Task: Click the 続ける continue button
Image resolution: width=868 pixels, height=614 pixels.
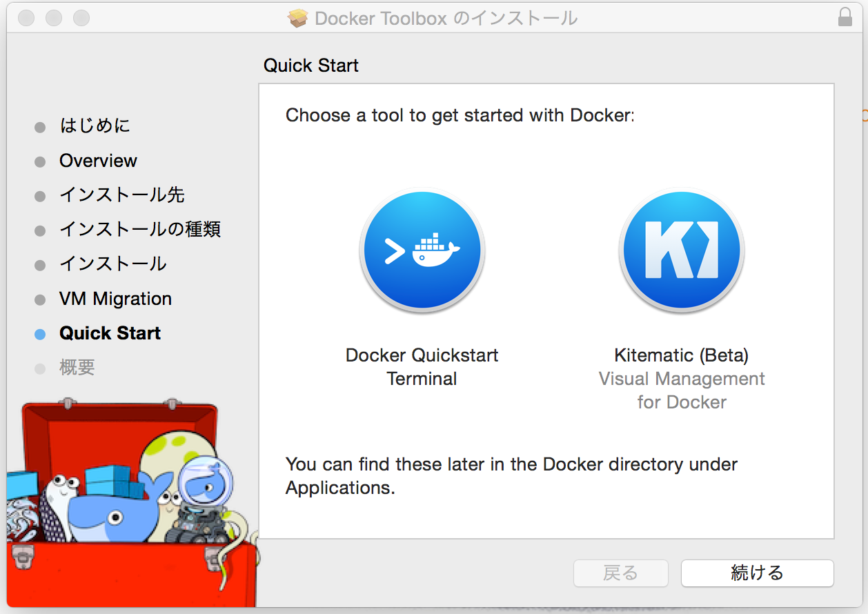Action: (x=757, y=573)
